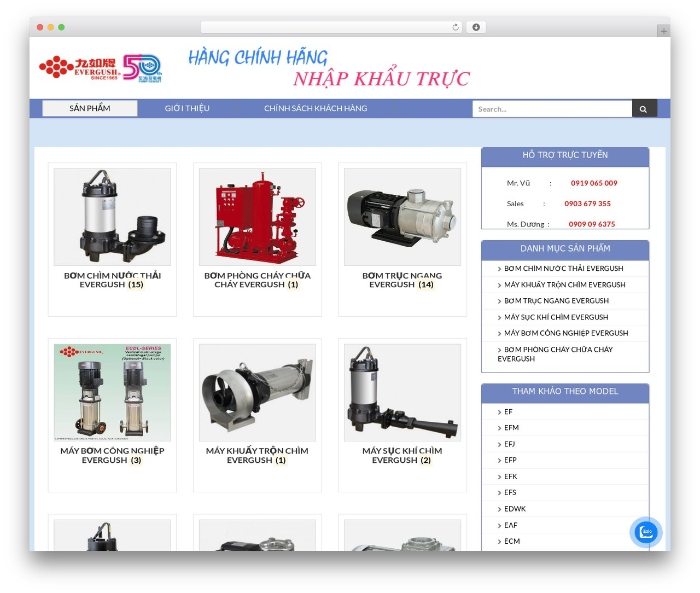
Task: Open a new browser tab with plus
Action: tap(663, 31)
